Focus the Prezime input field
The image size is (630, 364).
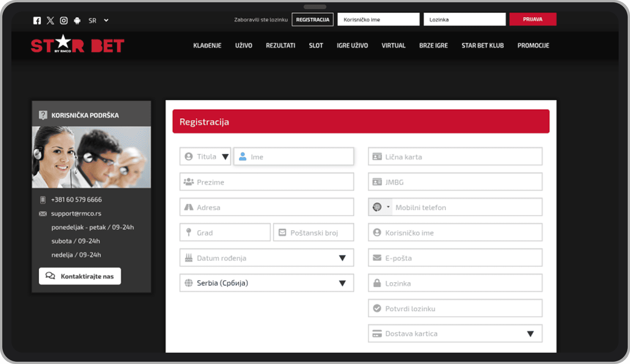pyautogui.click(x=267, y=182)
